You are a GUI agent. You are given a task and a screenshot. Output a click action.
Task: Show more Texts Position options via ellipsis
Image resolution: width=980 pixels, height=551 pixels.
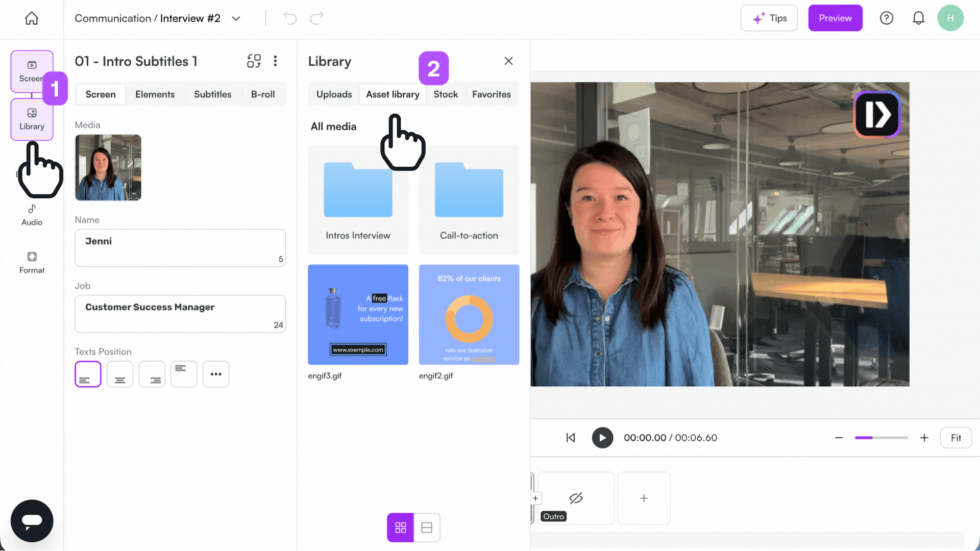216,374
